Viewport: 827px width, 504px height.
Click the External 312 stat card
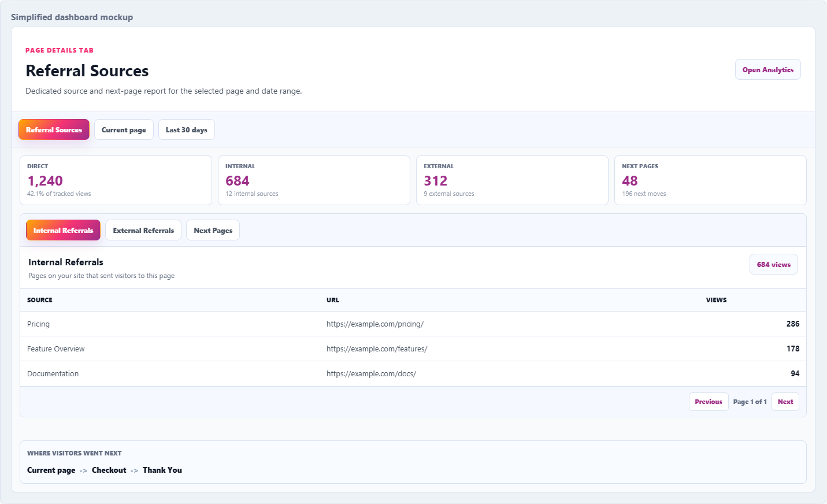click(x=512, y=180)
